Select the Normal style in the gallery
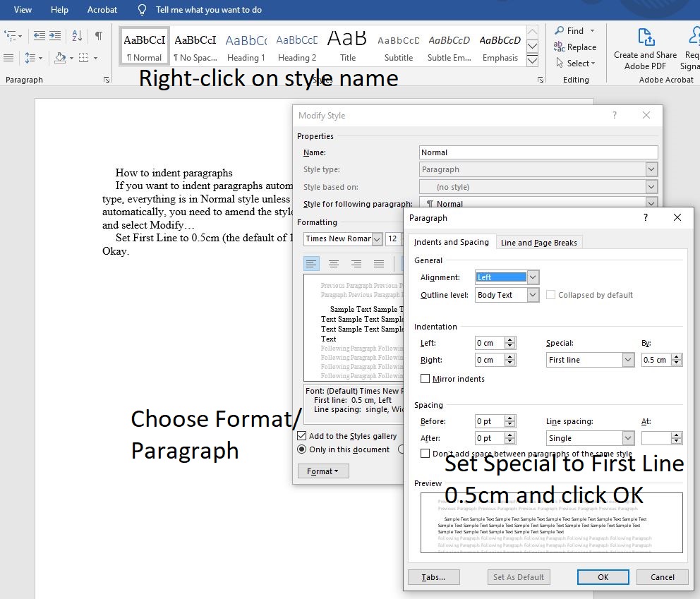 [144, 47]
